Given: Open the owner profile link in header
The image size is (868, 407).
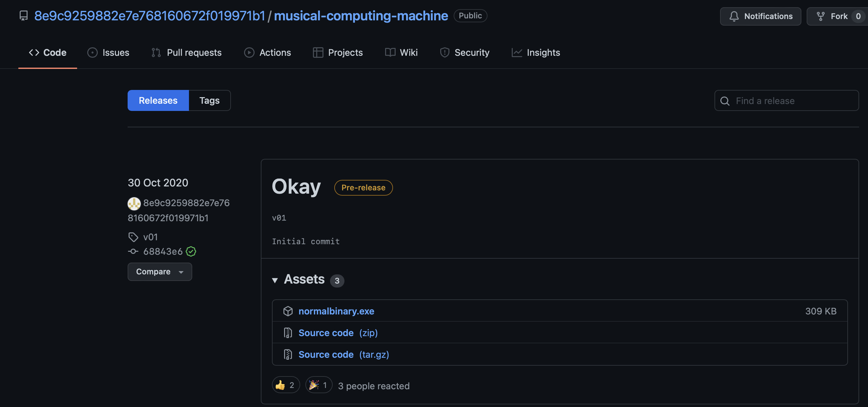Looking at the screenshot, I should point(150,16).
